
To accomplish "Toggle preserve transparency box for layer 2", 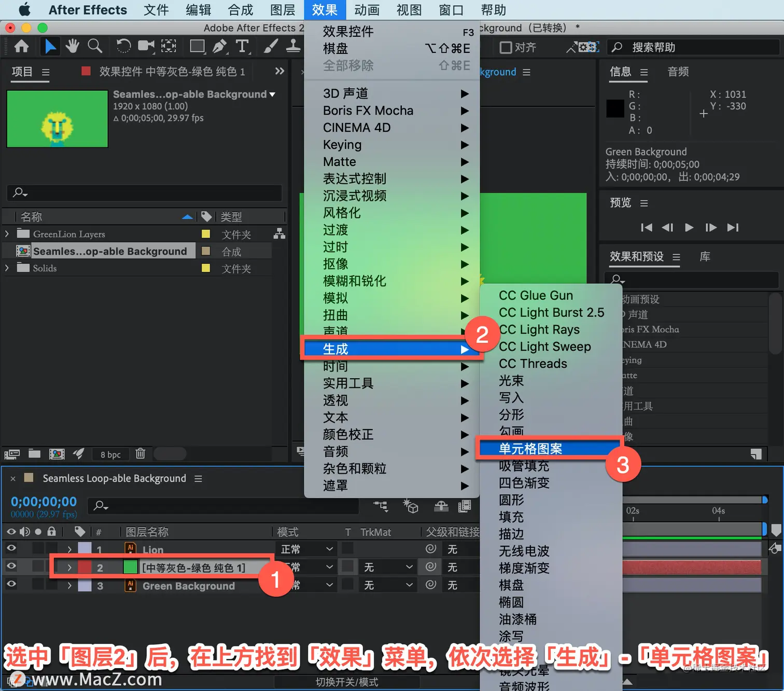I will click(x=347, y=566).
